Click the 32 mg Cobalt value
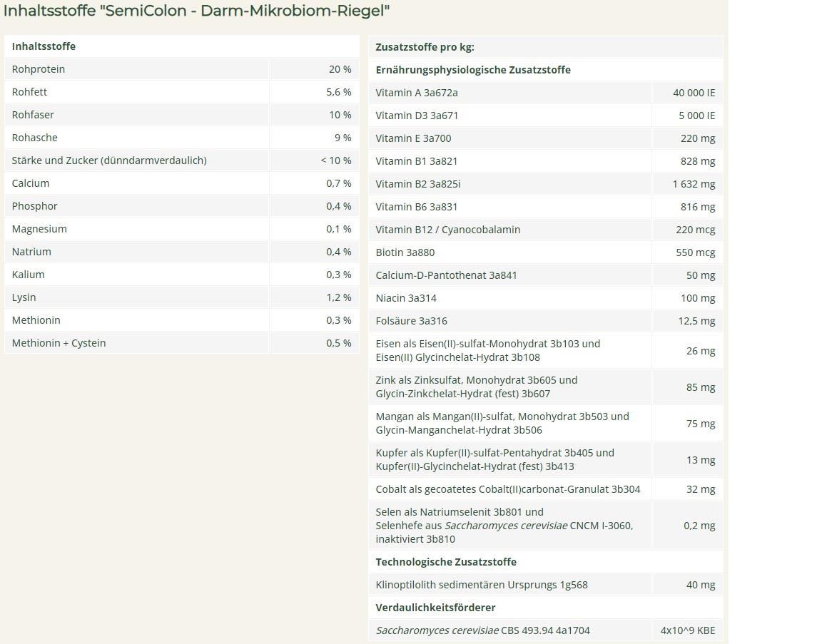822x644 pixels. point(701,489)
